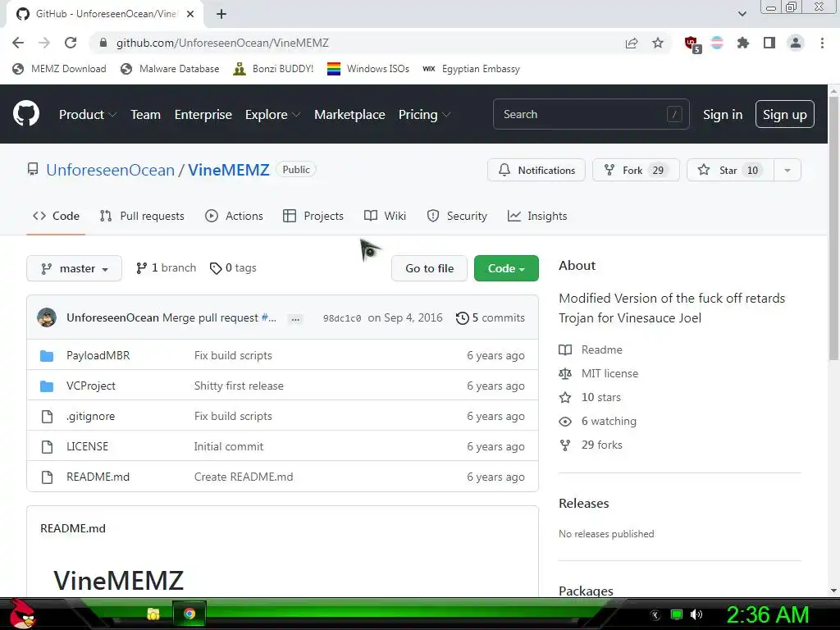840x630 pixels.
Task: Open a new browser tab
Action: click(221, 14)
